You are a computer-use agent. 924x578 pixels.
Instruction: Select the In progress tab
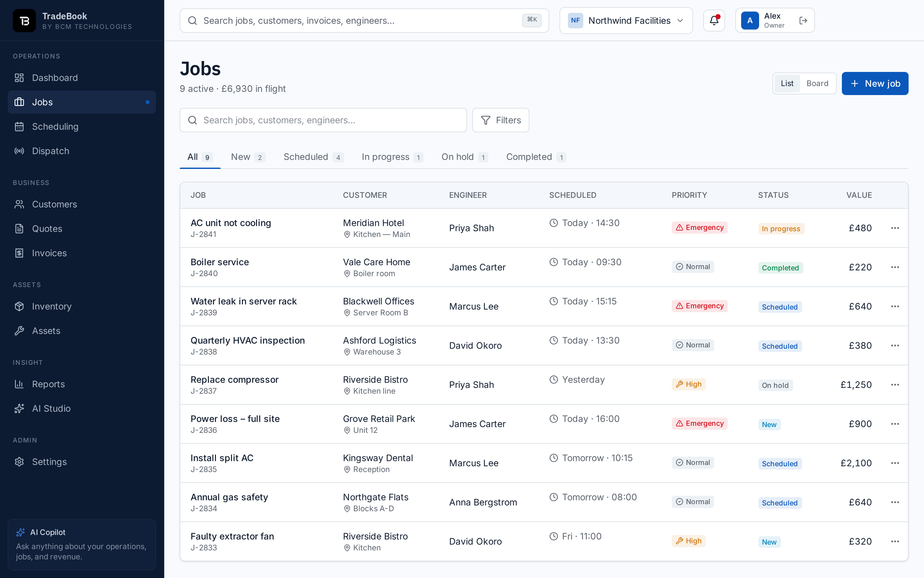coord(392,157)
